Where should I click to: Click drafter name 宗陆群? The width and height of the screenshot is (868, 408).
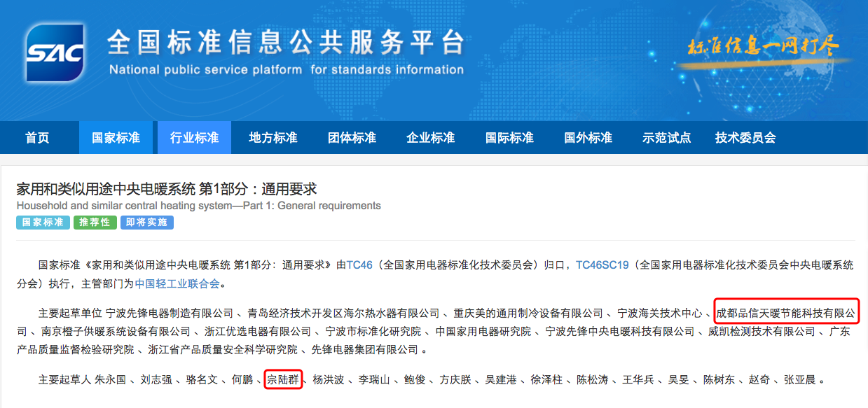[x=284, y=380]
